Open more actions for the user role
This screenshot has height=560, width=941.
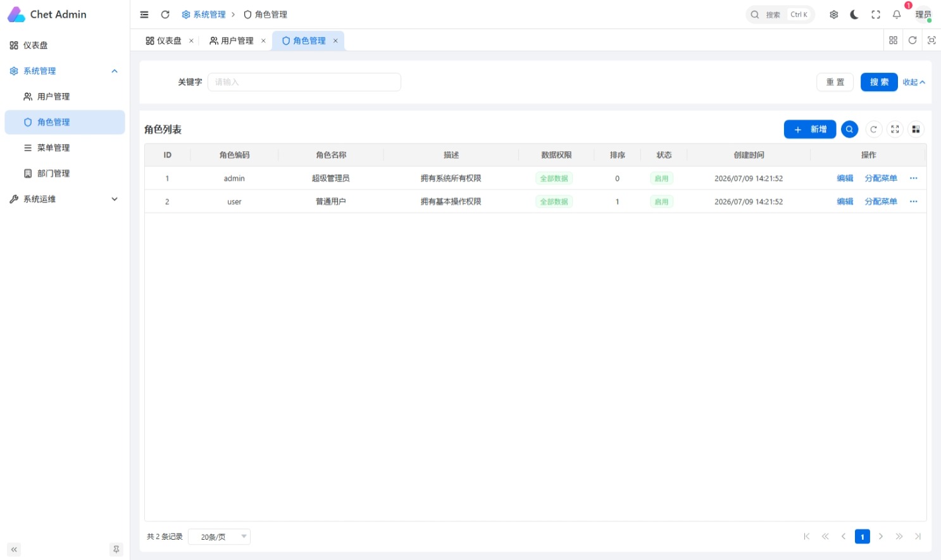pos(913,201)
